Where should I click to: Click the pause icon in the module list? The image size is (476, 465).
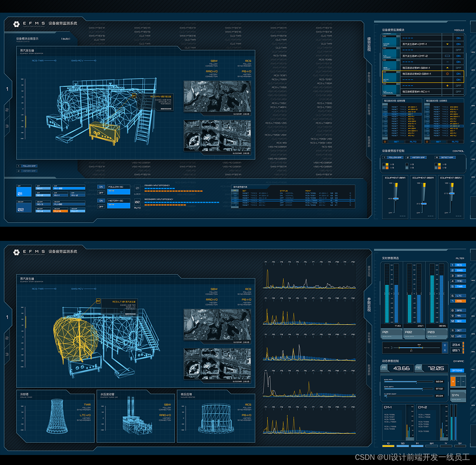click(447, 62)
